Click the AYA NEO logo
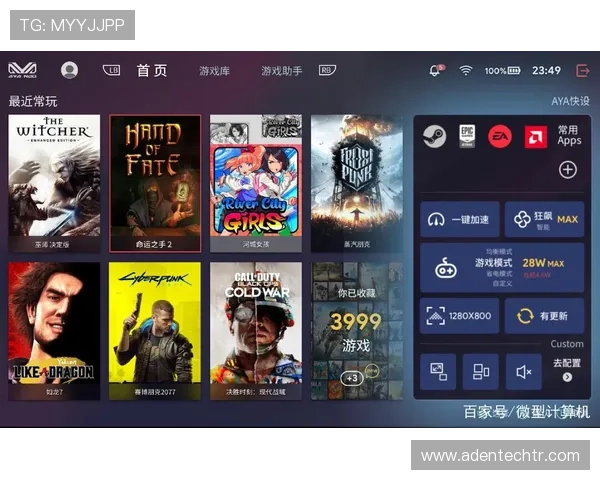The height and width of the screenshot is (480, 600). [23, 70]
